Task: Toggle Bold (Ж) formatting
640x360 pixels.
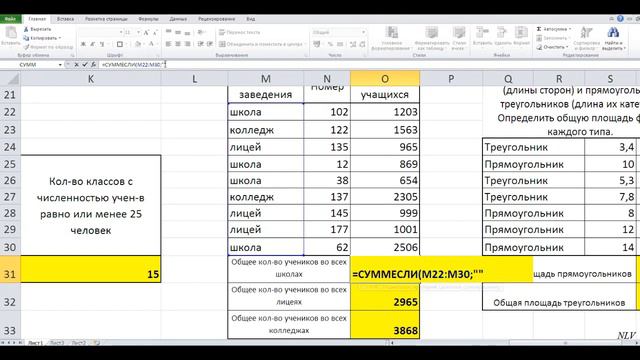Action: (x=84, y=44)
